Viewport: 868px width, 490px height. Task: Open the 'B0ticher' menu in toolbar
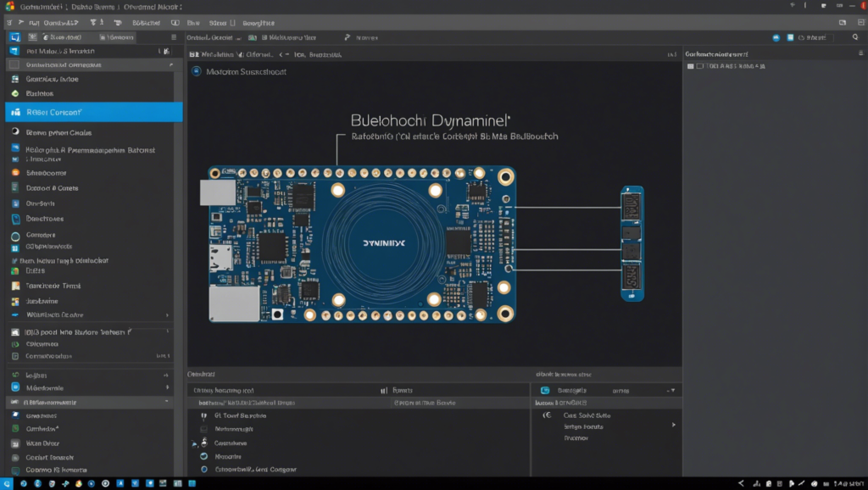pyautogui.click(x=146, y=23)
